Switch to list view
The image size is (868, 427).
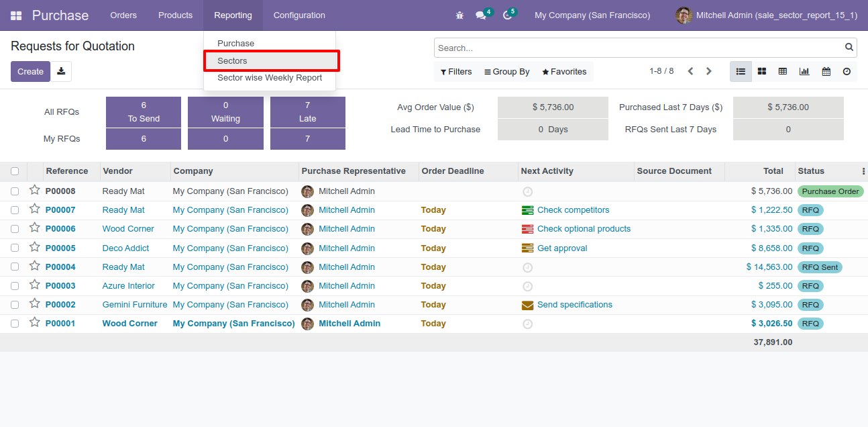point(741,72)
